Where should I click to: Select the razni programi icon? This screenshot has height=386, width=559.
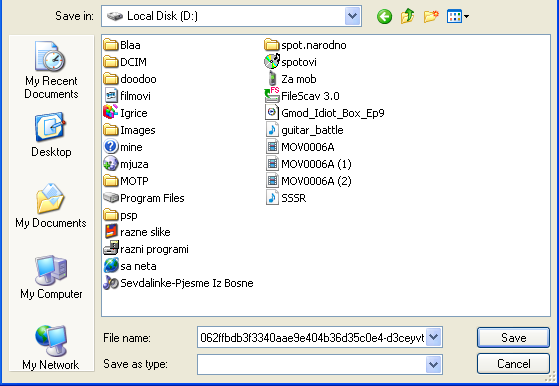(111, 249)
